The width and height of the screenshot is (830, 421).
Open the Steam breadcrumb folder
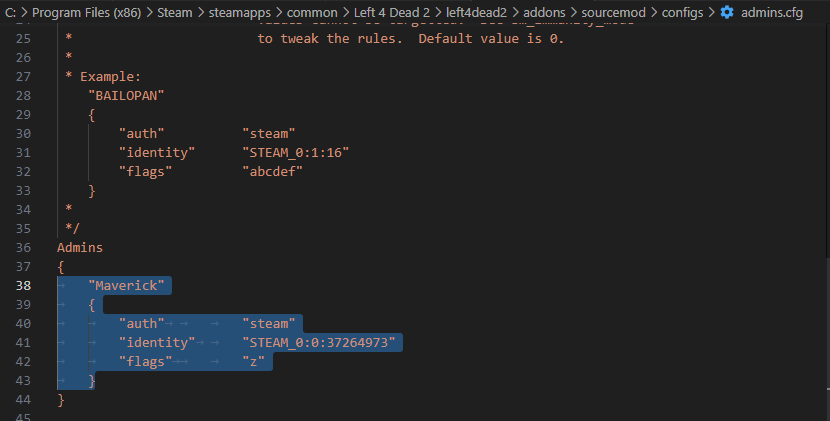click(x=174, y=12)
